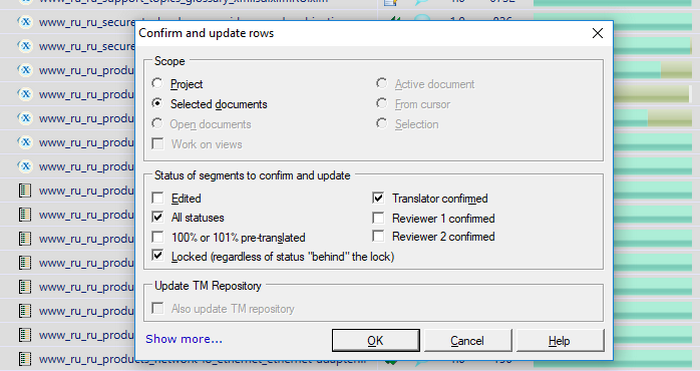The height and width of the screenshot is (371, 700).
Task: Select the Active document scope radio
Action: point(382,83)
